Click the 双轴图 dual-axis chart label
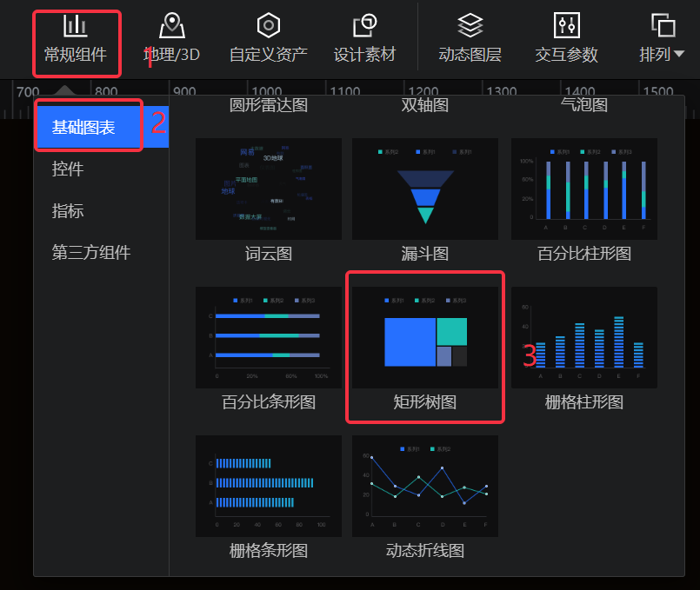Image resolution: width=700 pixels, height=590 pixels. pyautogui.click(x=424, y=105)
